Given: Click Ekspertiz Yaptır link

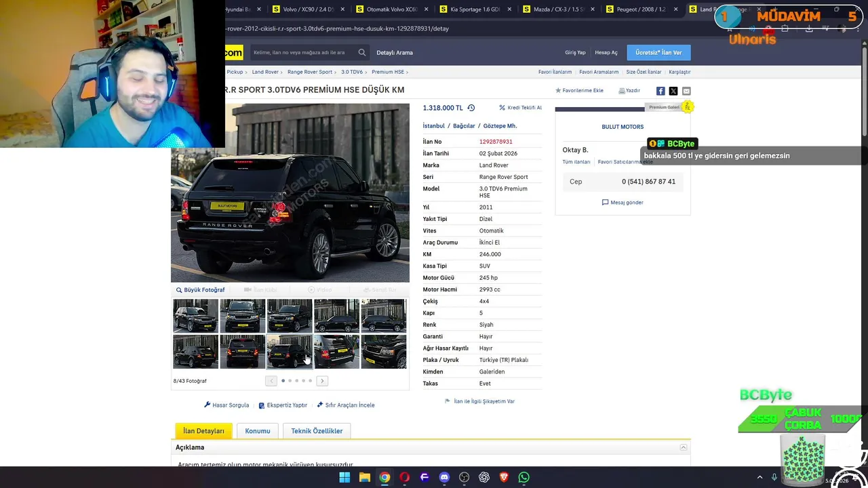Looking at the screenshot, I should pyautogui.click(x=283, y=405).
